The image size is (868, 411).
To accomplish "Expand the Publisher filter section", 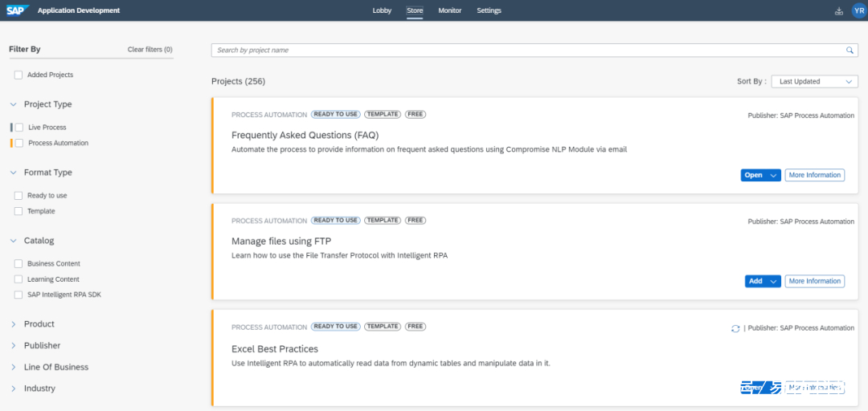I will tap(14, 346).
